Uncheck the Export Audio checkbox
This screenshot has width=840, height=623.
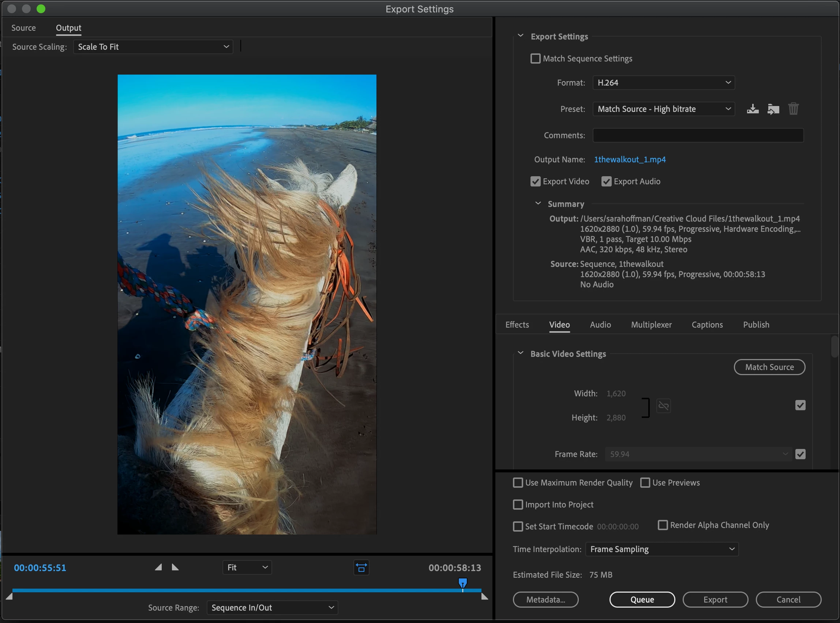tap(606, 181)
